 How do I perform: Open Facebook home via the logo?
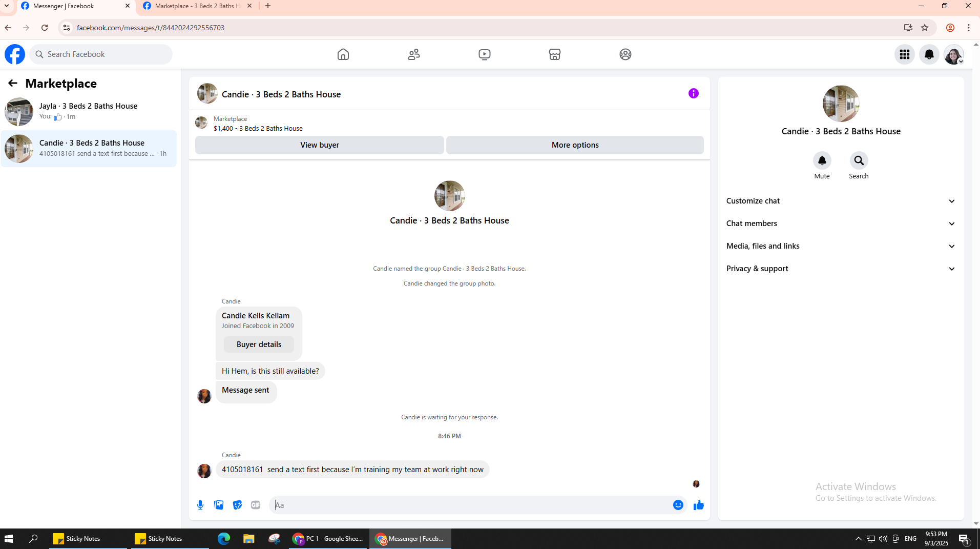[15, 54]
